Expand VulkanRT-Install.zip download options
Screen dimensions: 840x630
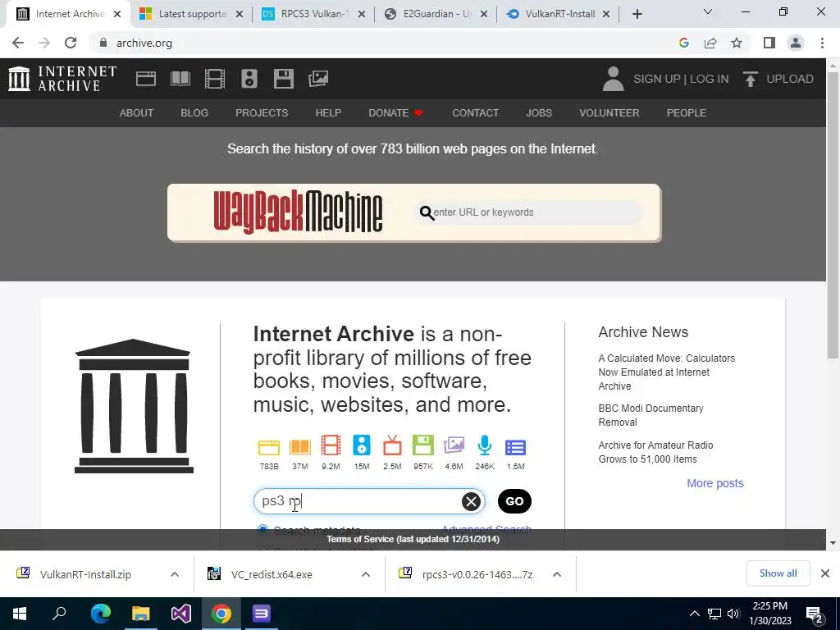click(175, 574)
